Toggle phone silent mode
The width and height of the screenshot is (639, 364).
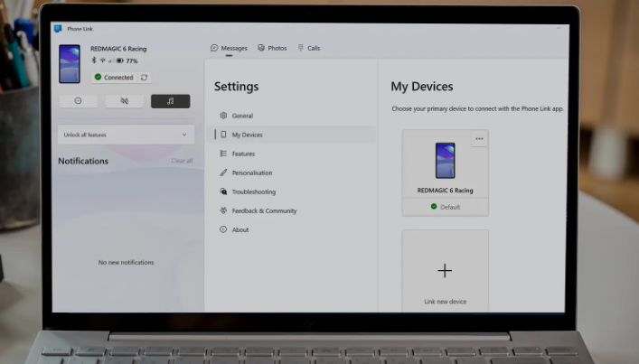(x=125, y=101)
